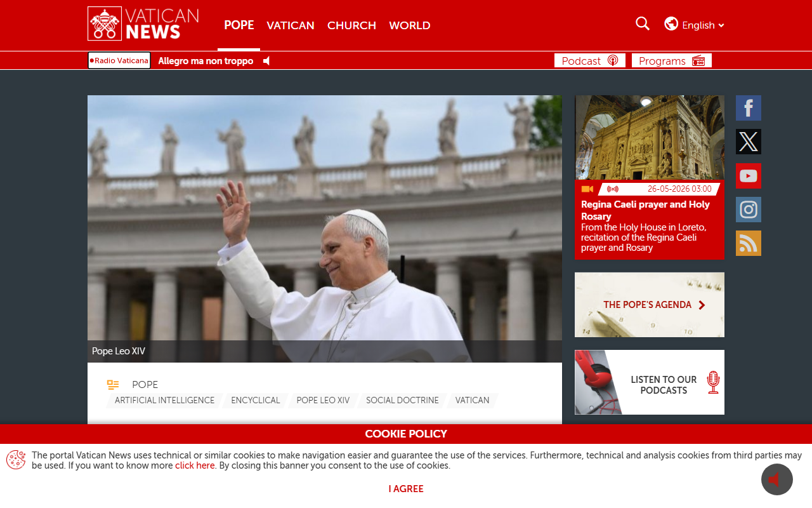The height and width of the screenshot is (508, 812).
Task: Click the live broadcast signal icon
Action: pos(613,189)
